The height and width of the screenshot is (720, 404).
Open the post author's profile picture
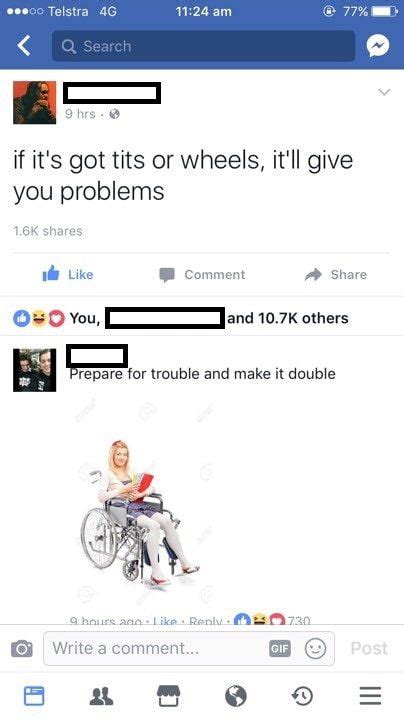tap(34, 102)
